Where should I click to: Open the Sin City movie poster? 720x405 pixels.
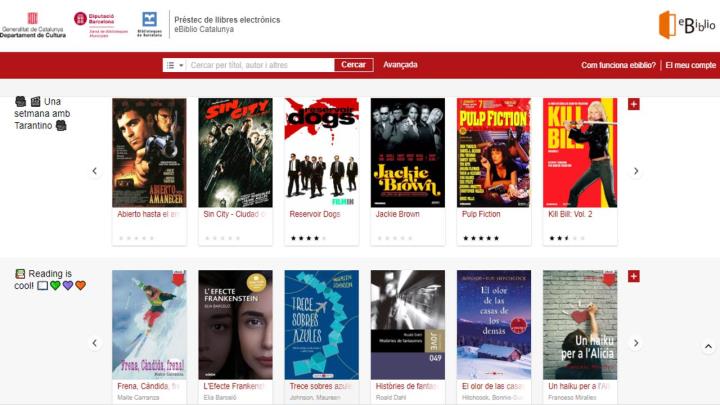pos(236,152)
